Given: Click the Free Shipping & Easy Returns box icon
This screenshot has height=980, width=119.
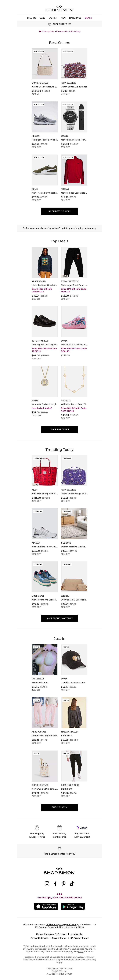Looking at the screenshot, I should click(37, 827).
